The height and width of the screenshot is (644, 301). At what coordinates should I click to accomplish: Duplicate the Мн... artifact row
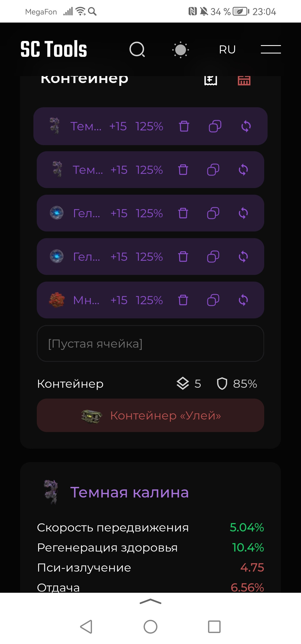[213, 300]
